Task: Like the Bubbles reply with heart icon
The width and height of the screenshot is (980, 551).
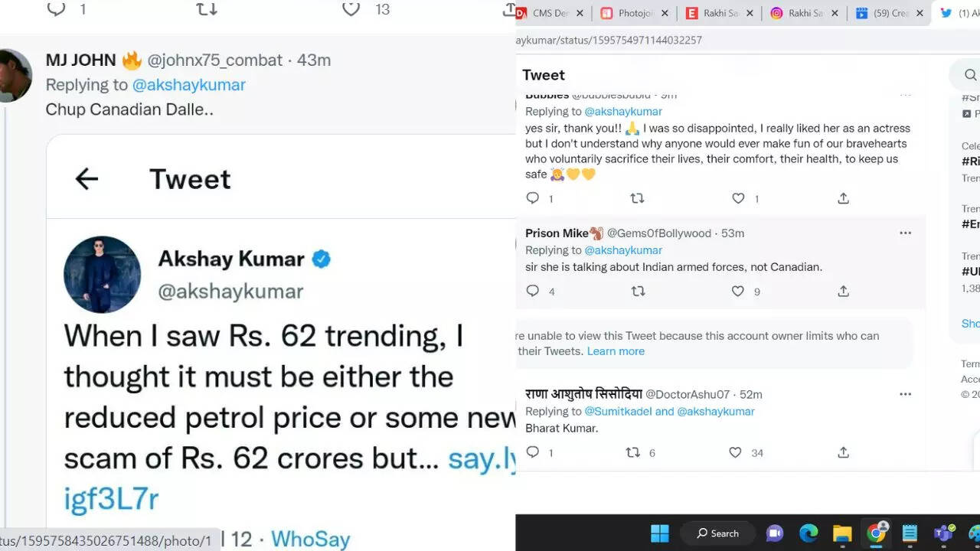Action: point(738,199)
